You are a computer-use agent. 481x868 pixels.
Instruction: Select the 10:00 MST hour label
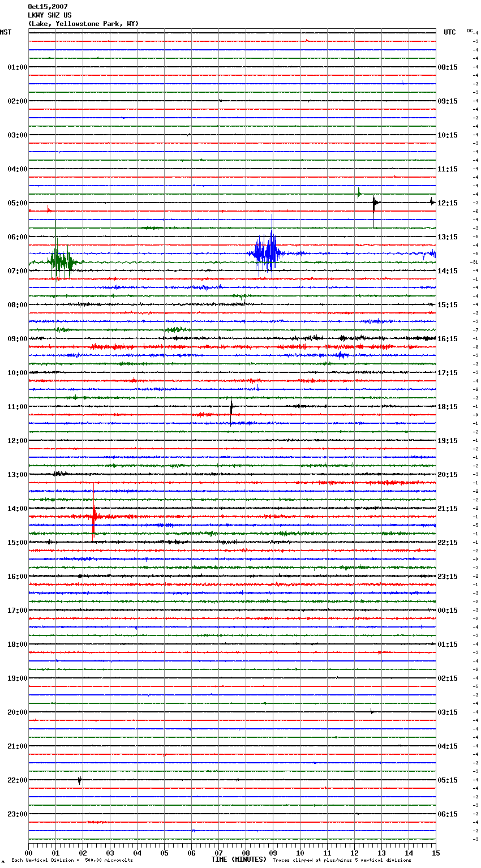[x=17, y=373]
